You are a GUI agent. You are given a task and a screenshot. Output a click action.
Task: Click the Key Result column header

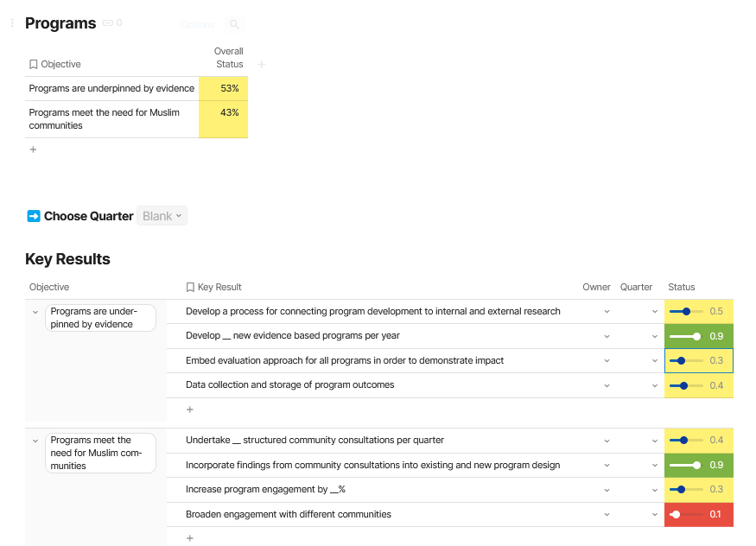tap(219, 287)
